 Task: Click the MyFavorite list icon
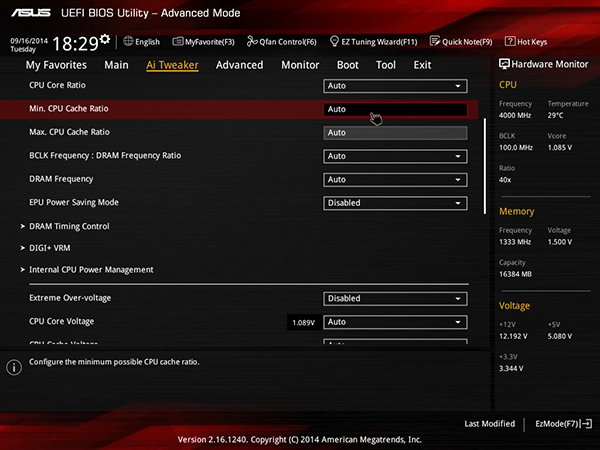click(x=178, y=41)
